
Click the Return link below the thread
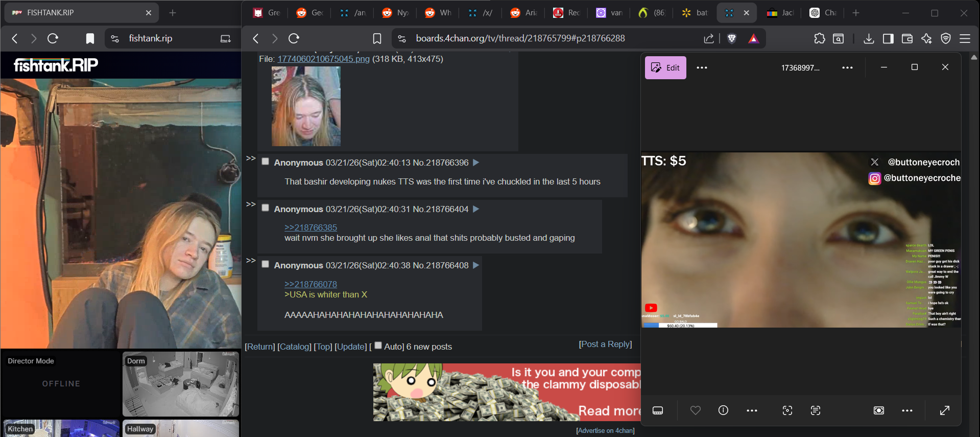point(260,347)
